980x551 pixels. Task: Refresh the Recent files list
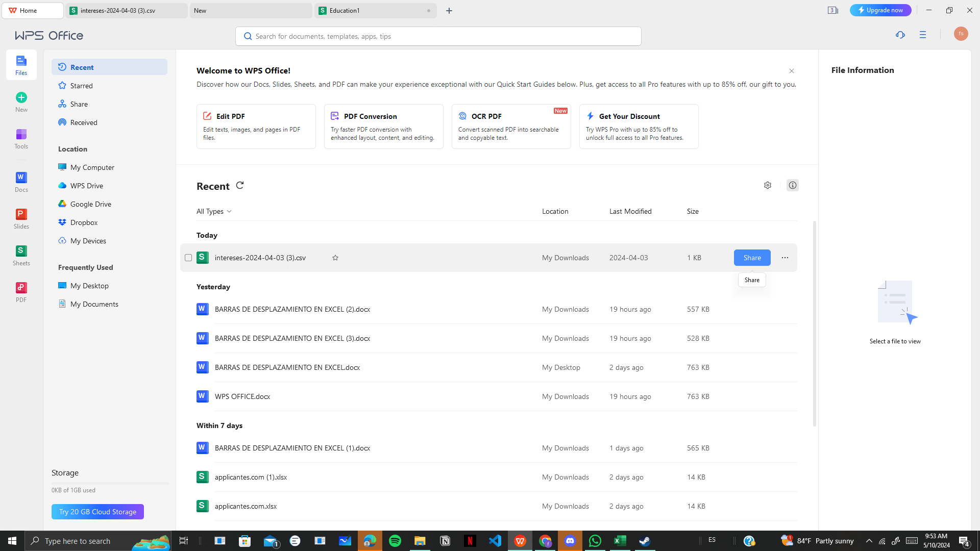[x=240, y=185]
